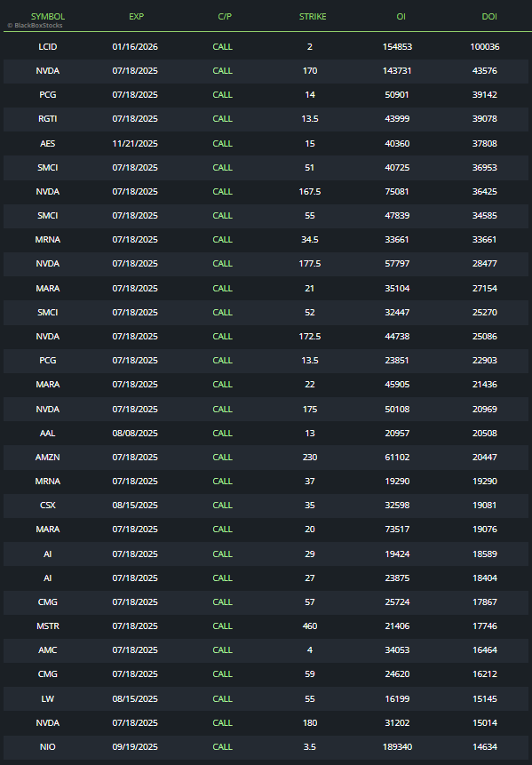Click DOI value 43576

485,71
